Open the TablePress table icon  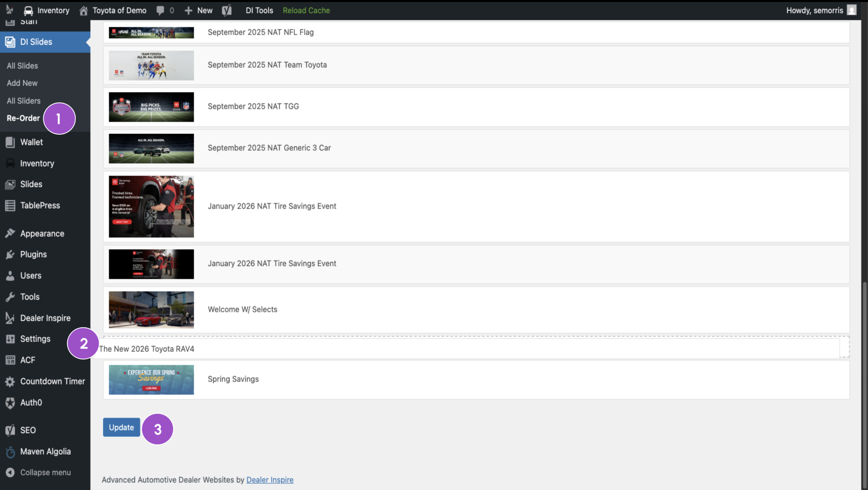[10, 206]
